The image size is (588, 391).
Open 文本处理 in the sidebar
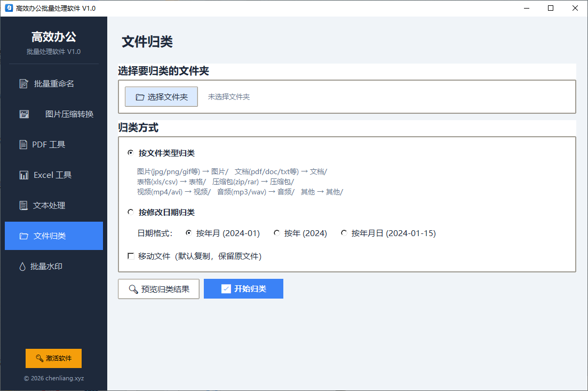[54, 205]
